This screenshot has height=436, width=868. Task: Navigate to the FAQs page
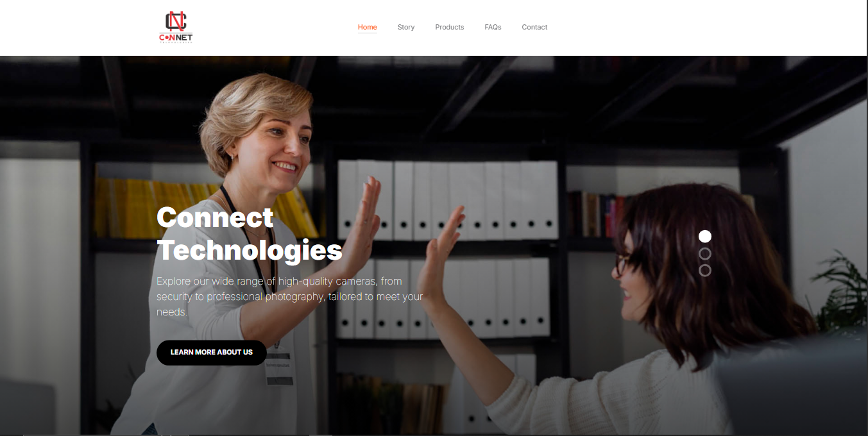(x=493, y=27)
